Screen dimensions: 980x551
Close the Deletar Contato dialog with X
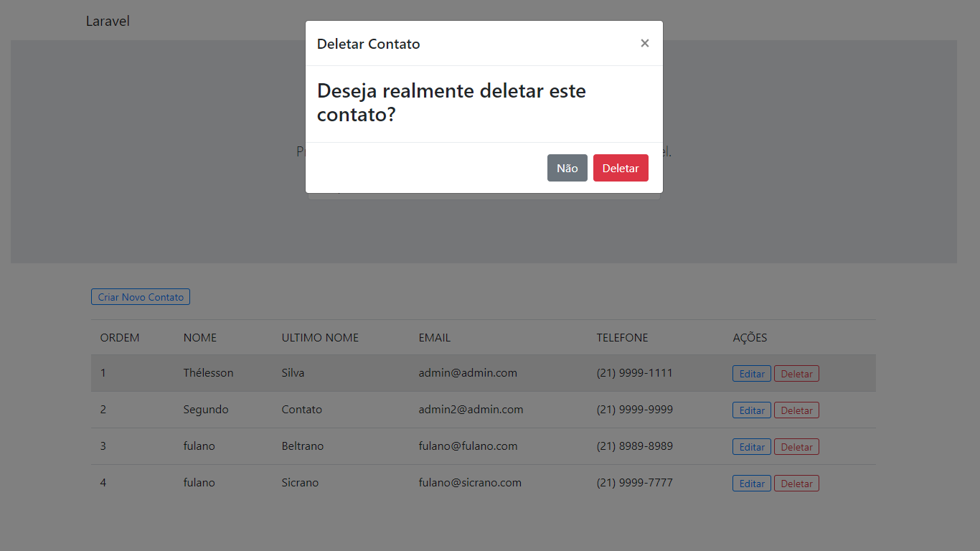[x=645, y=43]
